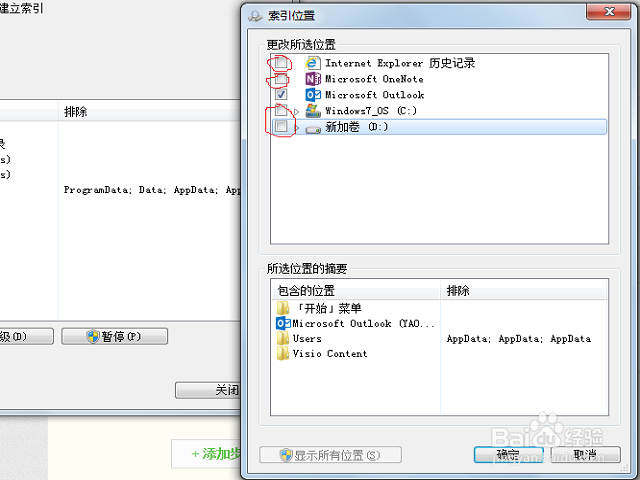This screenshot has width=640, height=480.
Task: Close the 索引位置 dialog
Action: click(x=609, y=11)
